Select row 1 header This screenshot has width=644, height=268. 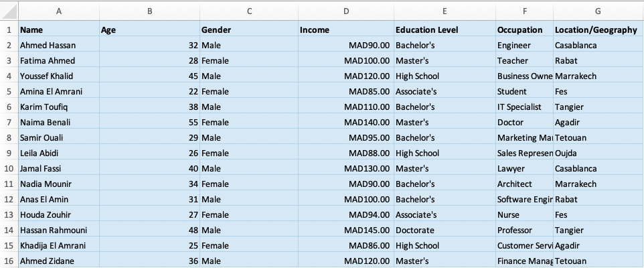tap(9, 29)
